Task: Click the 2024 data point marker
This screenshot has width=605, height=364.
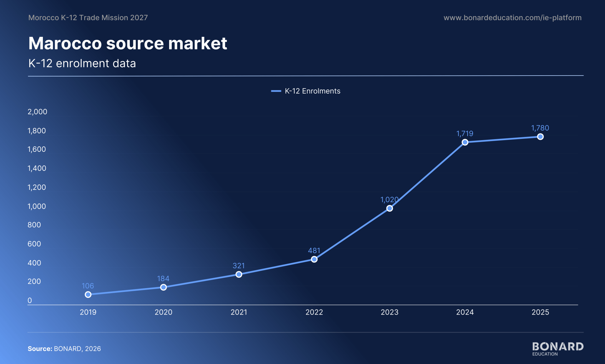Action: click(x=465, y=142)
